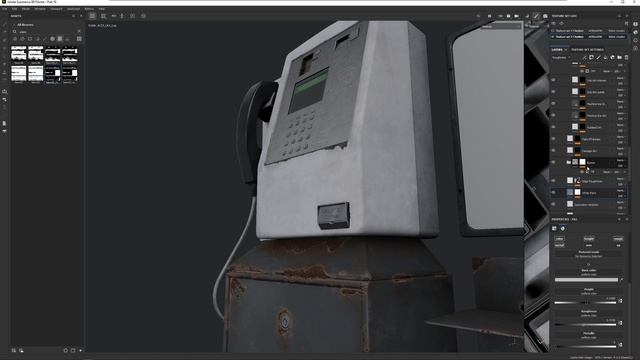
Task: Open the Roughness channel dropdown in Layers
Action: point(561,58)
